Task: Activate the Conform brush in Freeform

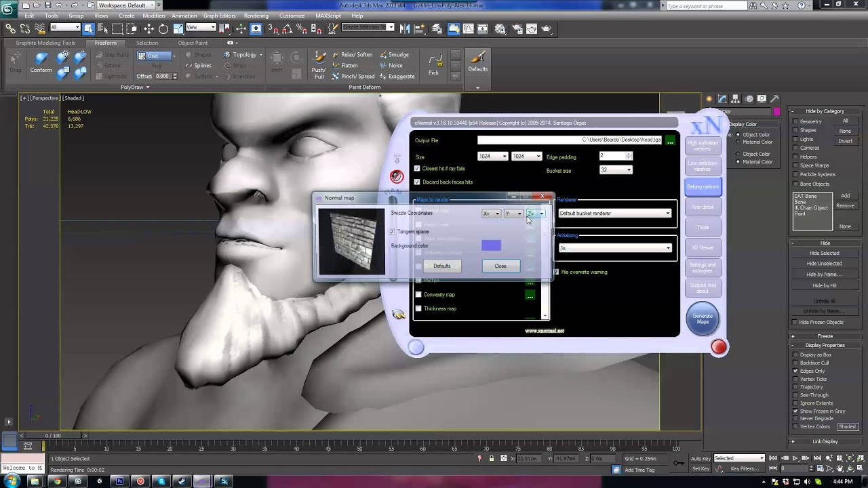Action: 41,63
